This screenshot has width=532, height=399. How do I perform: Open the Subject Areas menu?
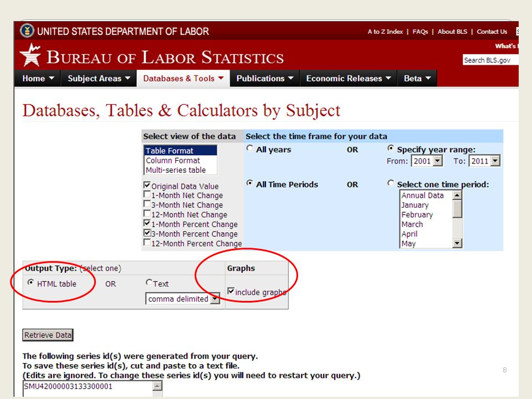(99, 78)
